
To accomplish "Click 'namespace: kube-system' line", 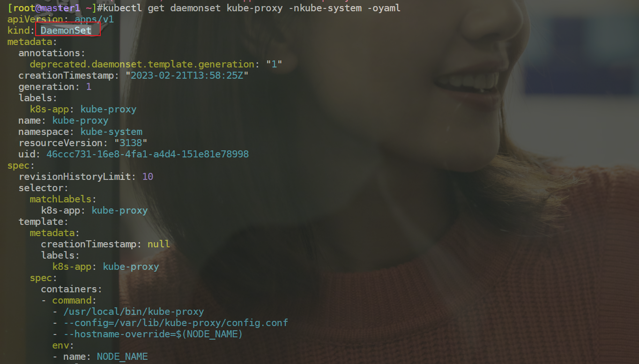I will click(80, 132).
